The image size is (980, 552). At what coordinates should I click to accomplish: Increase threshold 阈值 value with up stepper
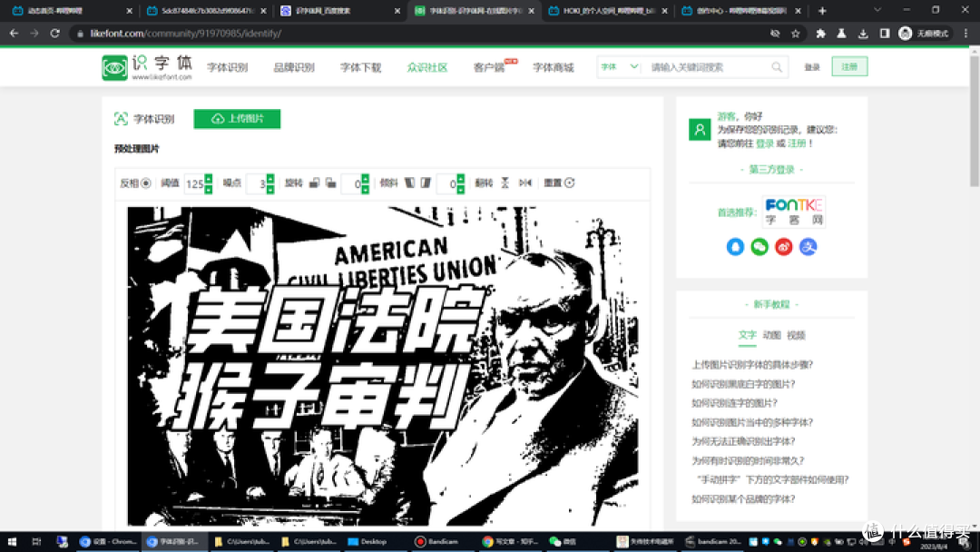(x=208, y=179)
